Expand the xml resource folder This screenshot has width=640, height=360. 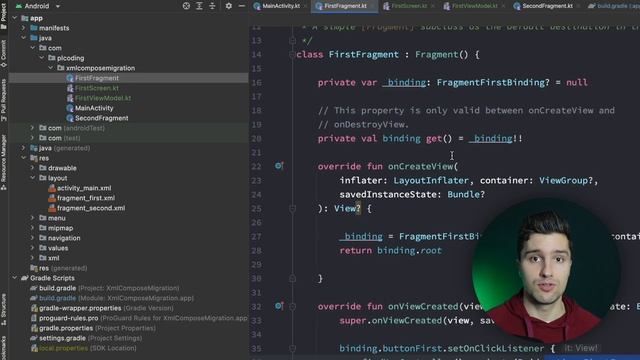(33, 258)
